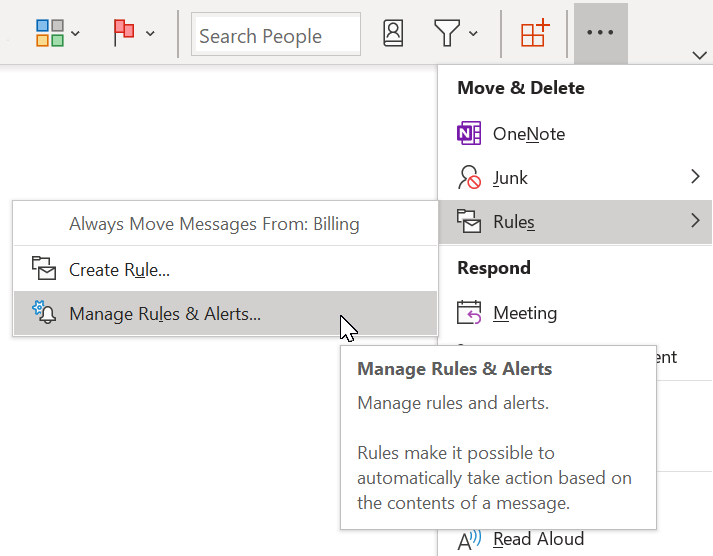Open the Follow Up flag dropdown arrow

150,34
